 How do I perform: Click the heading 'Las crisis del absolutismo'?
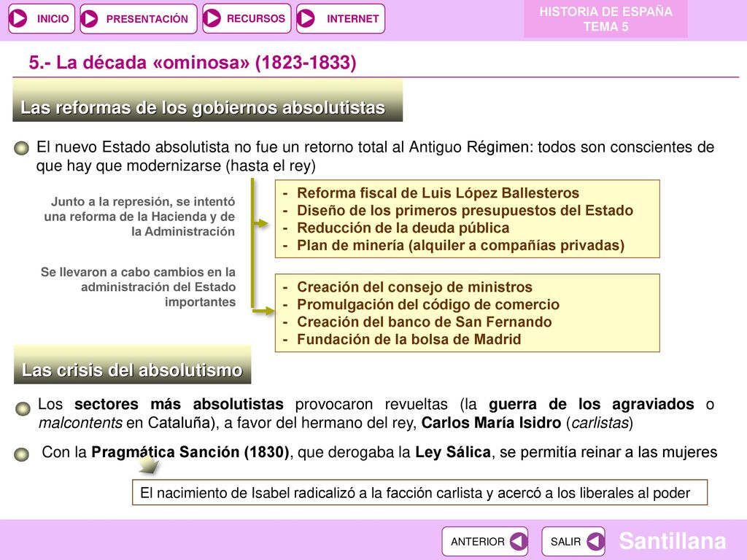click(x=133, y=365)
